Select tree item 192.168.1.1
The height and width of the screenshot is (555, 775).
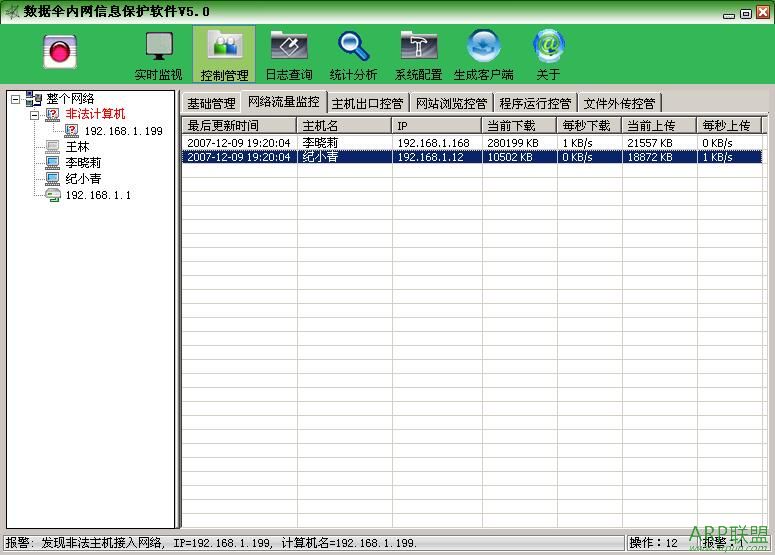tap(98, 195)
